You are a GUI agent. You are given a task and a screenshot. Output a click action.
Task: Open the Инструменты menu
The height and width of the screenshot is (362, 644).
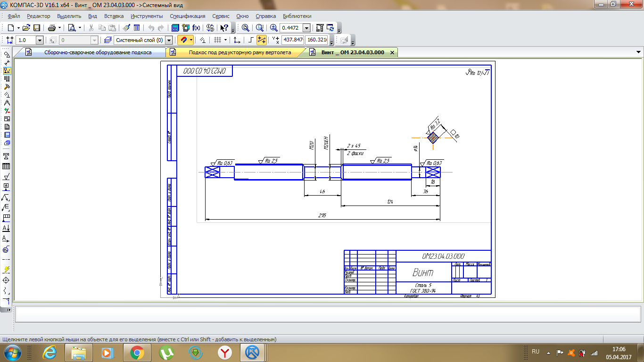tap(147, 16)
